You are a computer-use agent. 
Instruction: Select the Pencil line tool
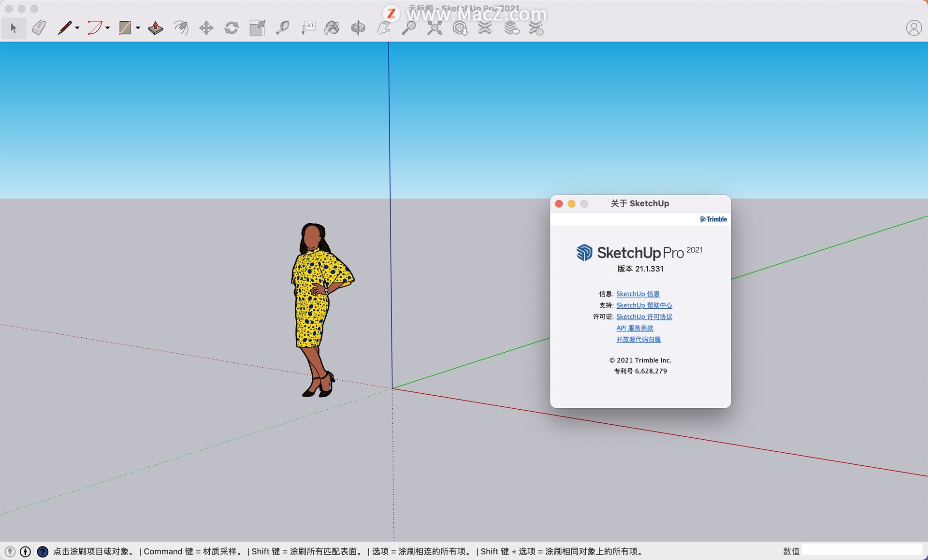pyautogui.click(x=64, y=28)
